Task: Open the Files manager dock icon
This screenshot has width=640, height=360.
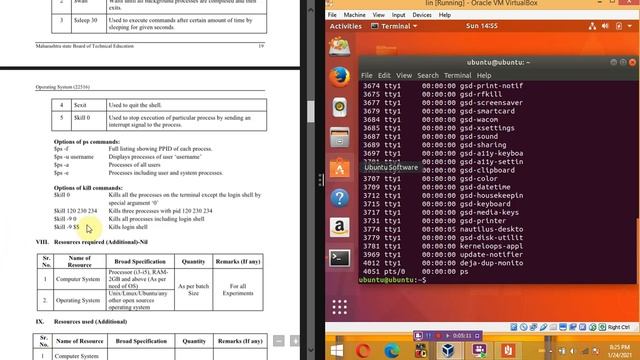Action: [340, 137]
